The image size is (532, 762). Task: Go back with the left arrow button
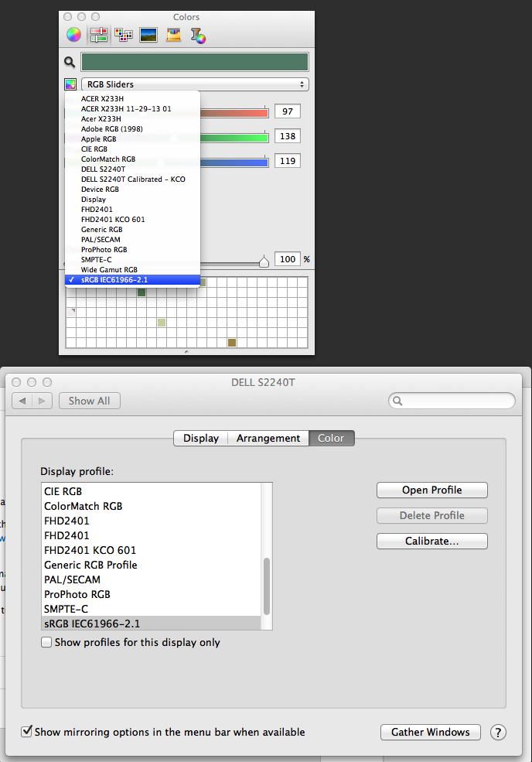tap(22, 401)
